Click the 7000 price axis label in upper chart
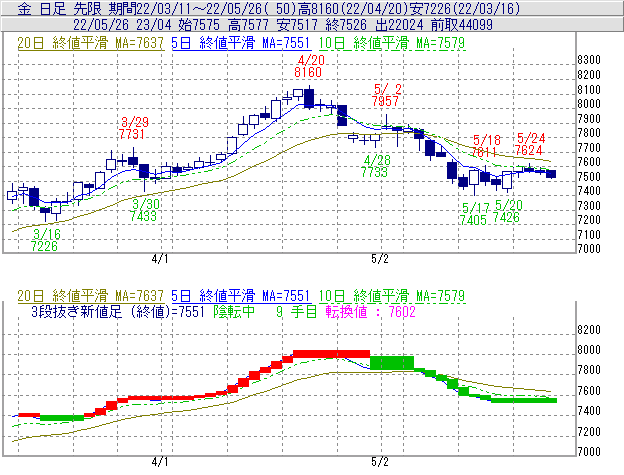Viewport: 624px width, 475px height. 589,249
